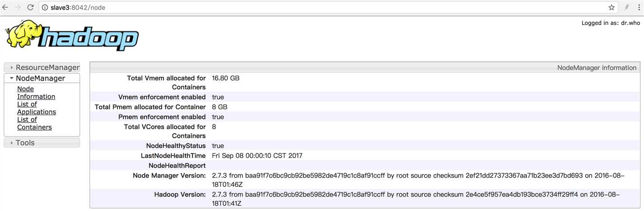Click the Pmem enforcement enabled label
644x211 pixels.
pyautogui.click(x=162, y=117)
